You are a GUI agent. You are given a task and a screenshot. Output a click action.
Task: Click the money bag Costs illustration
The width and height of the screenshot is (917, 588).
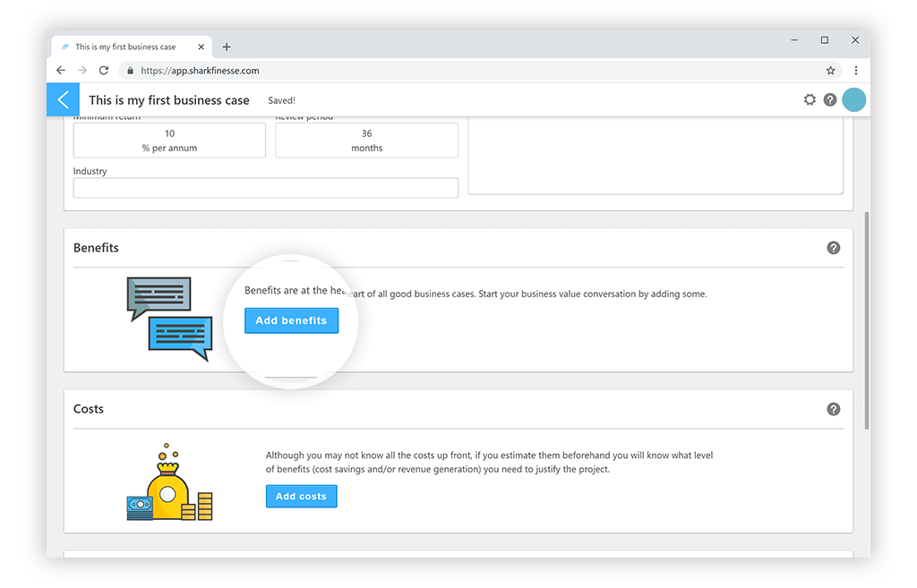click(169, 482)
